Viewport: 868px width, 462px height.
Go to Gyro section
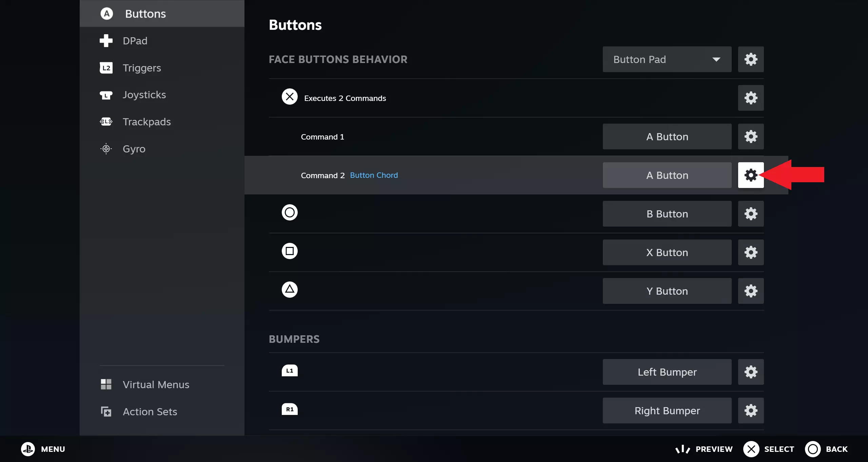pos(134,149)
